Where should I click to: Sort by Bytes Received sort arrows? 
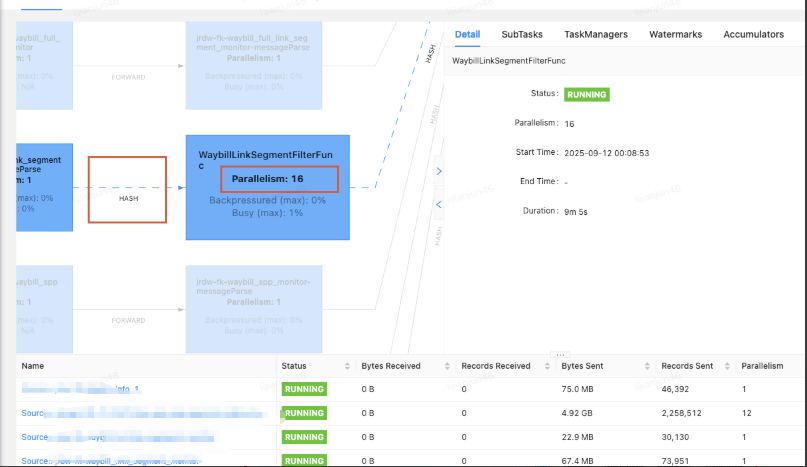tap(447, 366)
